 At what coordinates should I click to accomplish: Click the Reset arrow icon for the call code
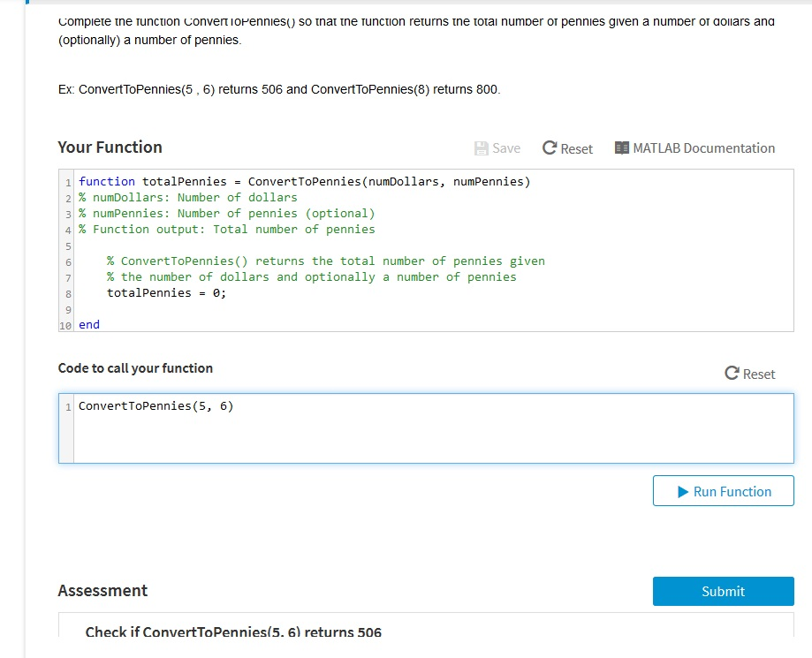(732, 374)
